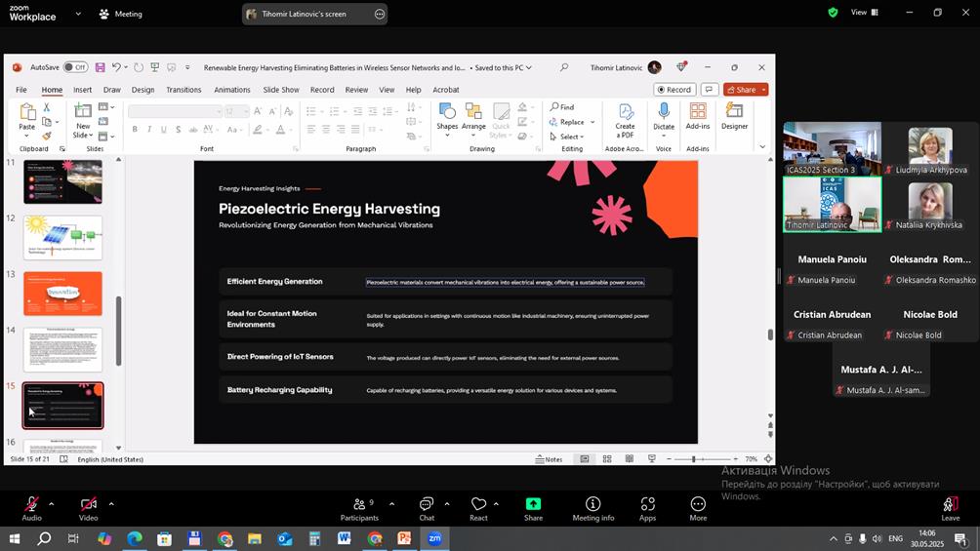The width and height of the screenshot is (980, 551).
Task: Toggle Underline formatting
Action: [164, 130]
